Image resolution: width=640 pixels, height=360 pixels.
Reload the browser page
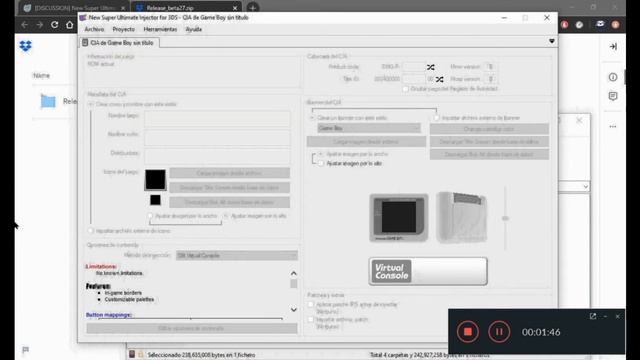pyautogui.click(x=54, y=25)
